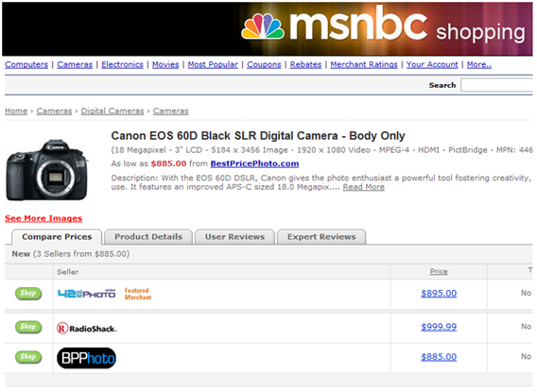Click the Canon EOS 60D camera thumbnail
The width and height of the screenshot is (537, 392).
tap(47, 169)
